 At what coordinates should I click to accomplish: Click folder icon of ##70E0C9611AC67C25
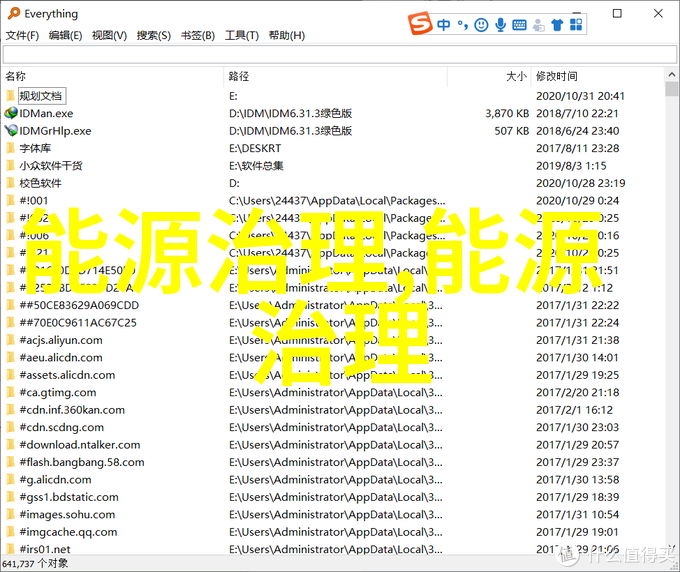[10, 322]
